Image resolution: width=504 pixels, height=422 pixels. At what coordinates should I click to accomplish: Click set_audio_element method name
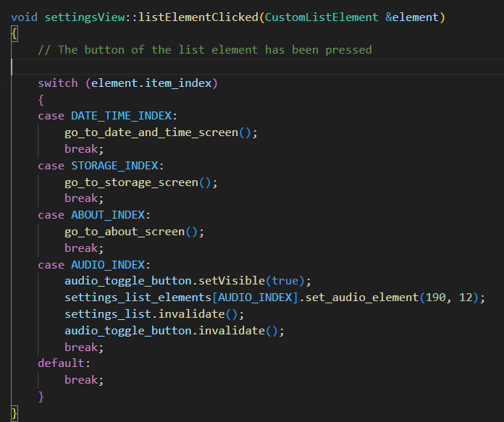pyautogui.click(x=362, y=297)
